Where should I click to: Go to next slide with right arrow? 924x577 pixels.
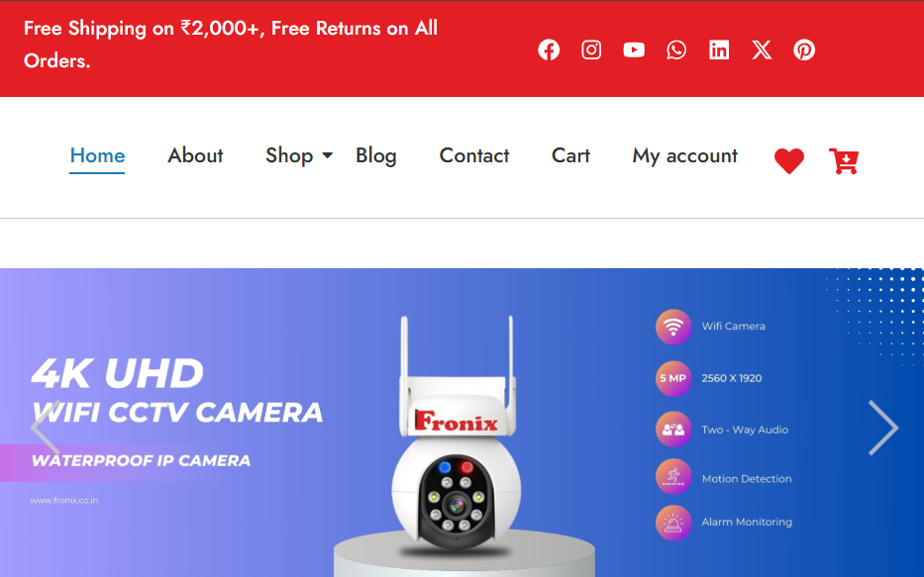click(x=882, y=428)
